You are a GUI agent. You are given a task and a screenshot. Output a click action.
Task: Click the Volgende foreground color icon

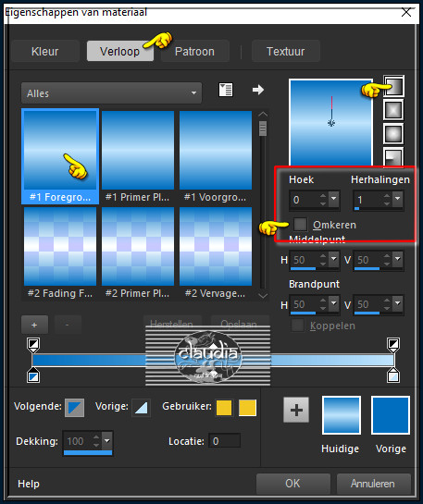tap(75, 408)
